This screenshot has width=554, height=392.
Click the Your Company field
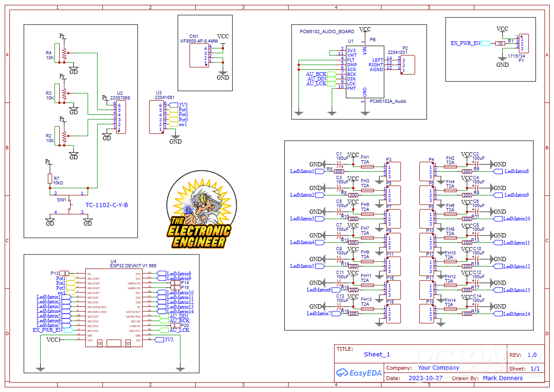coord(438,368)
